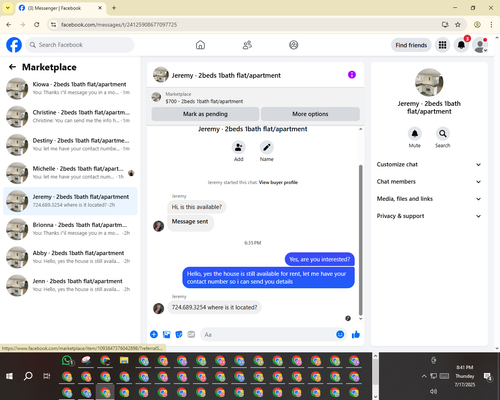Open the Groups icon in top navigation

point(294,45)
